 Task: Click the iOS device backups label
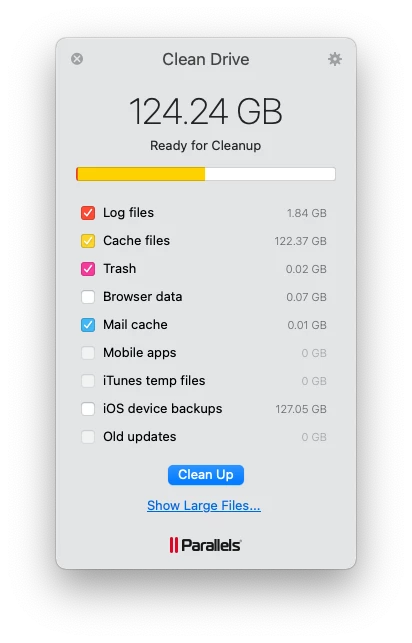point(162,409)
